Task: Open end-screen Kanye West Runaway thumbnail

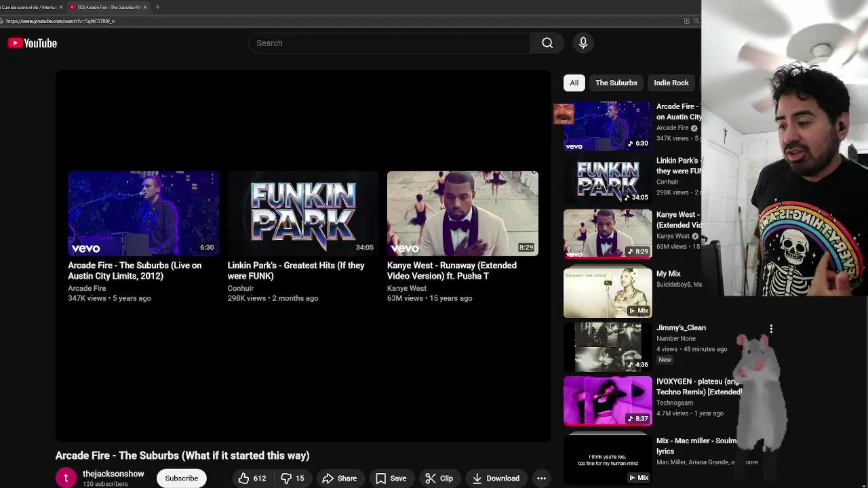Action: 462,213
